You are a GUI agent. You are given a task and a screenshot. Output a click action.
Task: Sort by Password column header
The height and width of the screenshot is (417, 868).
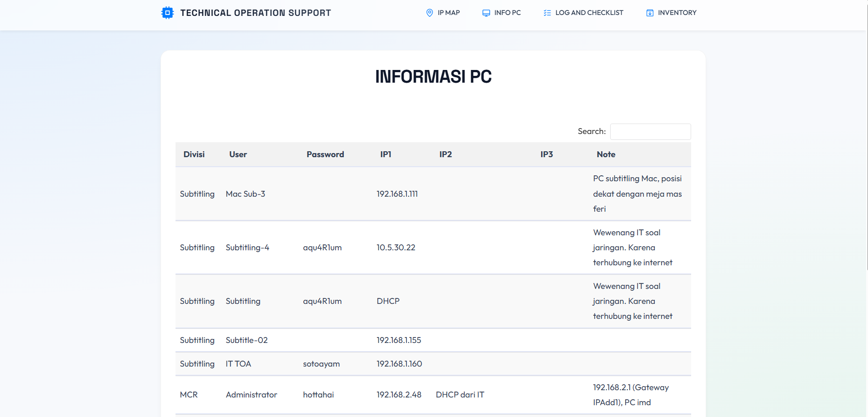[x=325, y=154]
